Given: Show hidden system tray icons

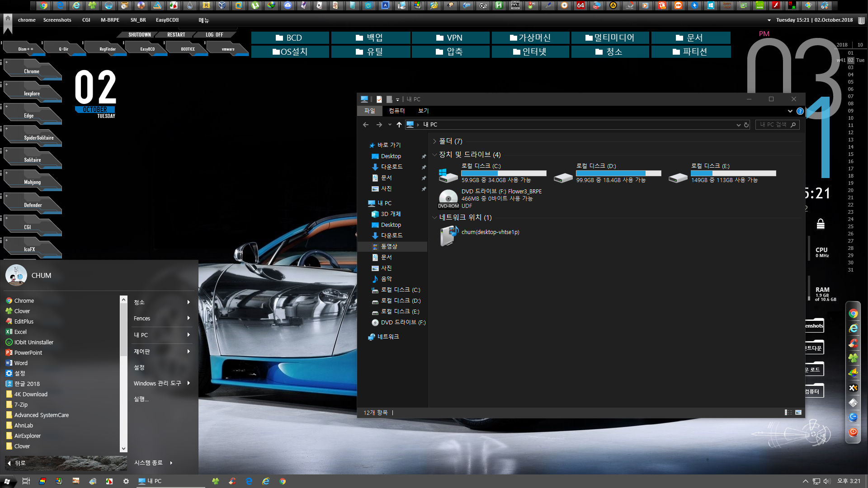Looking at the screenshot, I should point(805,481).
